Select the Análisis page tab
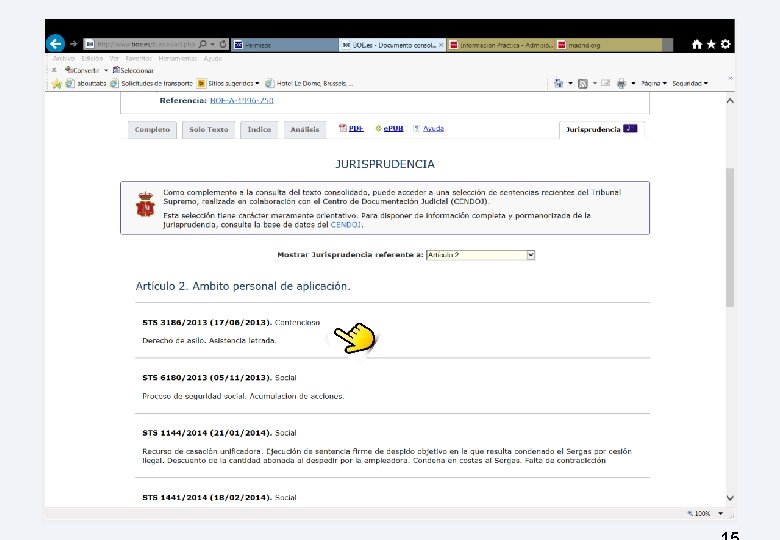780x540 pixels. 305,129
